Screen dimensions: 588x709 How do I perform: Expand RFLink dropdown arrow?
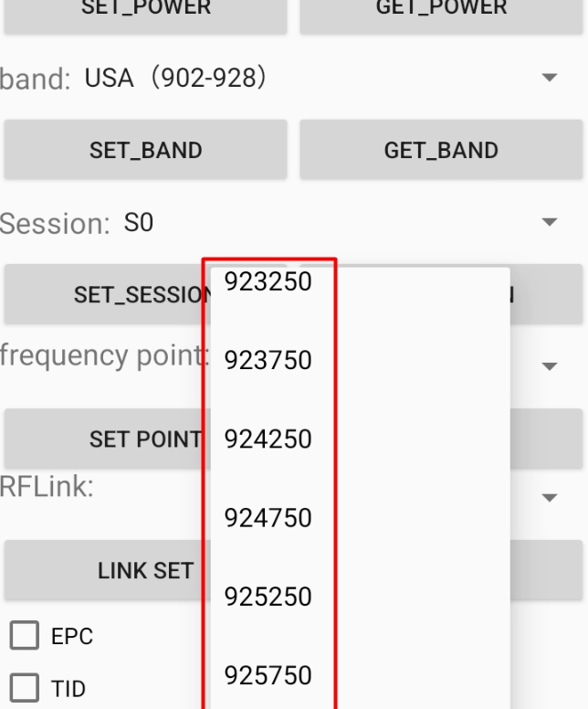(x=549, y=498)
